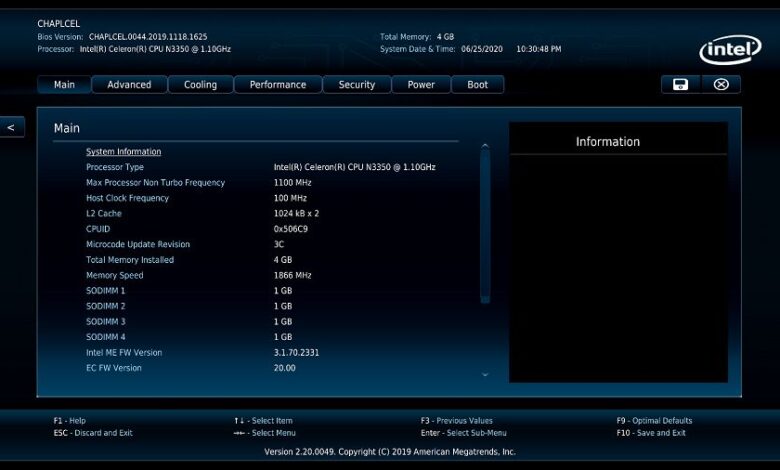Click the System Information heading
This screenshot has width=780, height=470.
(123, 152)
